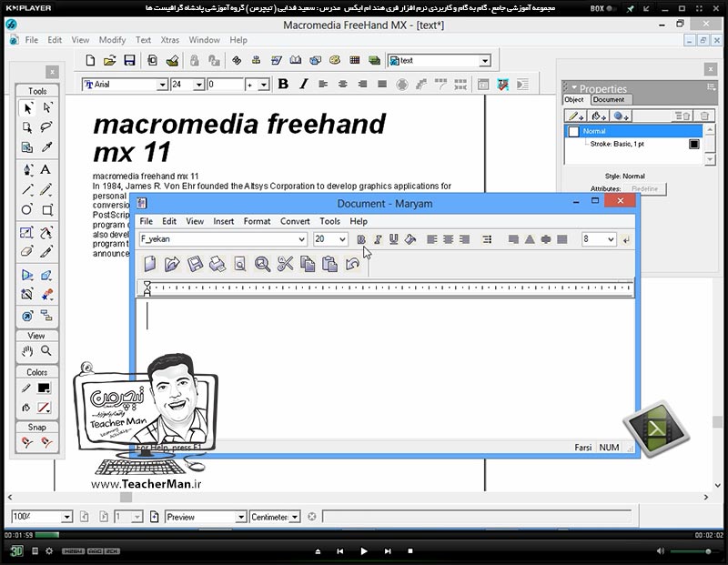Image resolution: width=728 pixels, height=565 pixels.
Task: Click New page icon in Maryam window
Action: [149, 264]
